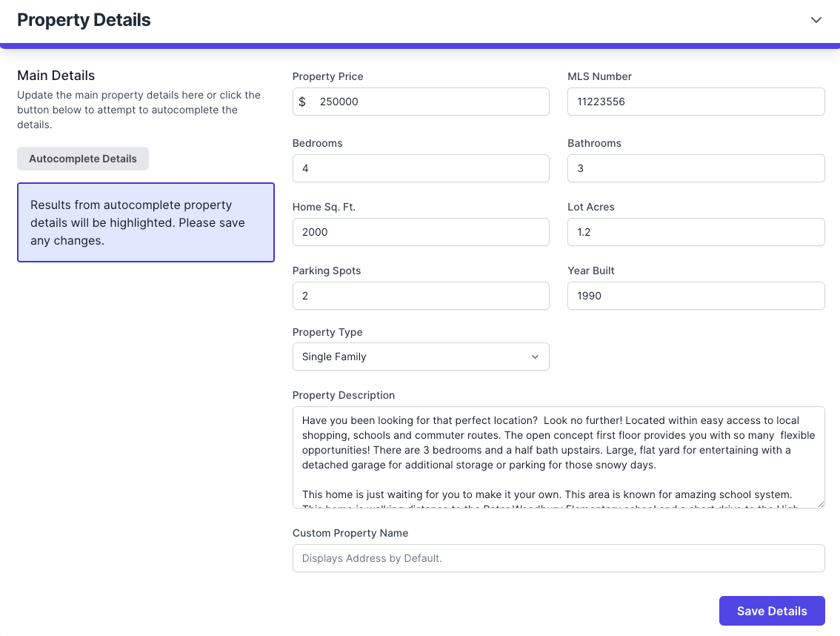Focus the Lot Acres input
This screenshot has height=636, width=840.
click(696, 232)
